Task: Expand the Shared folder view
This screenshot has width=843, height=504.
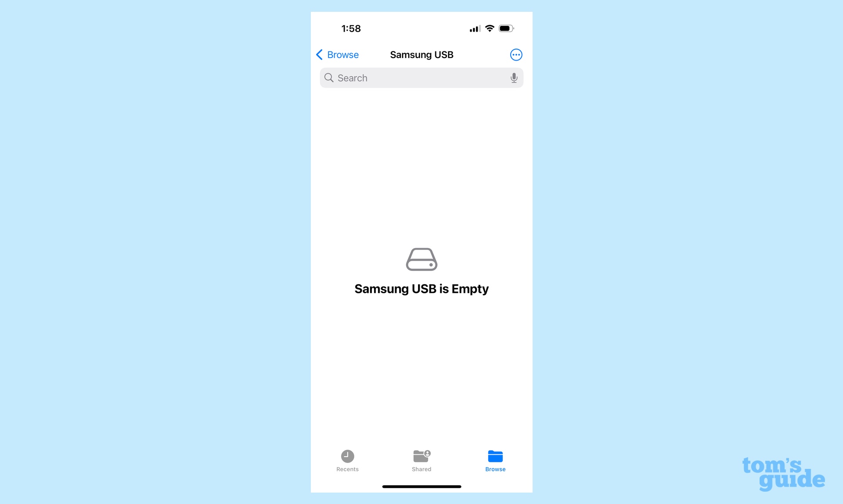Action: click(x=421, y=460)
